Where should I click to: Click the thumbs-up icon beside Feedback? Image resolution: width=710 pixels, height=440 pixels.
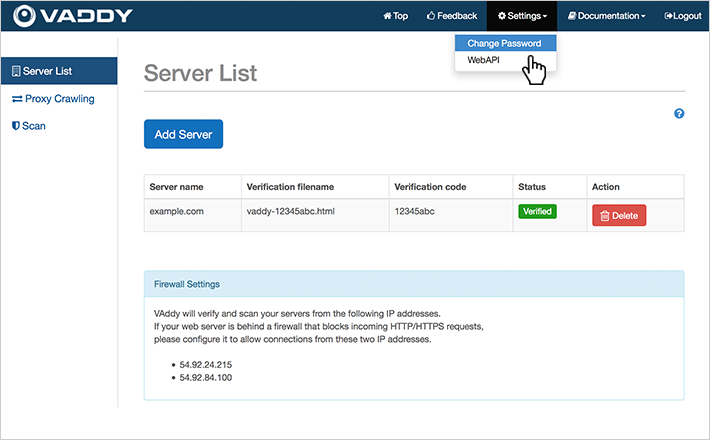click(x=431, y=16)
